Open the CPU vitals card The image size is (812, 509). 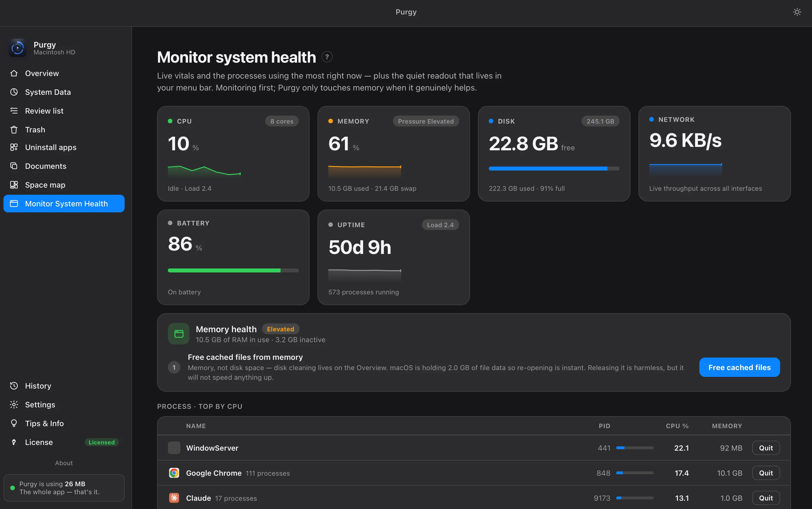click(x=233, y=154)
